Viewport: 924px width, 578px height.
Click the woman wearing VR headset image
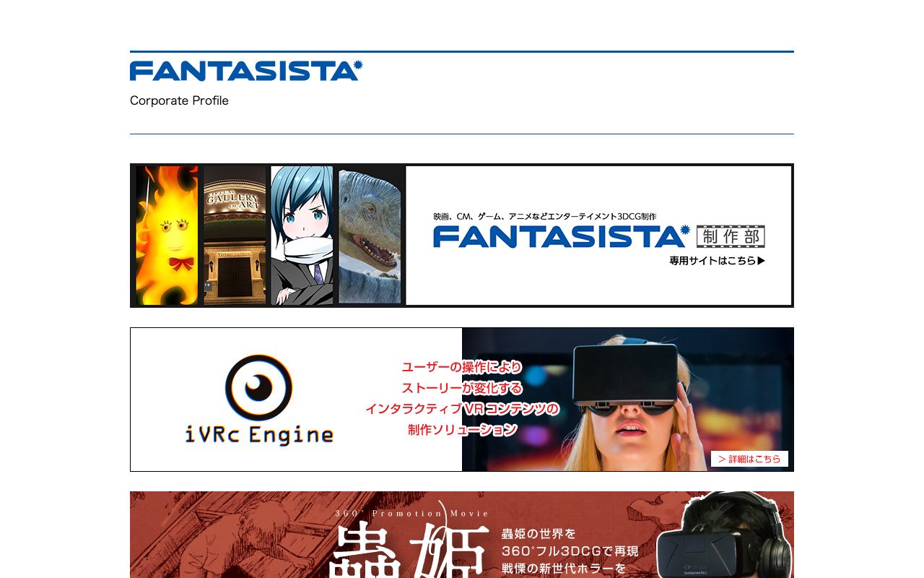tap(628, 400)
